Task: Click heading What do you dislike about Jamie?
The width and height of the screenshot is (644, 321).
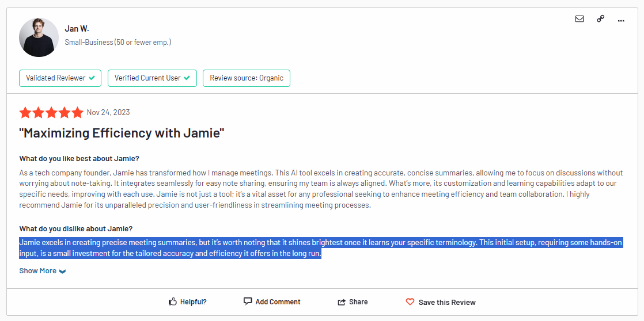Action: pos(76,229)
